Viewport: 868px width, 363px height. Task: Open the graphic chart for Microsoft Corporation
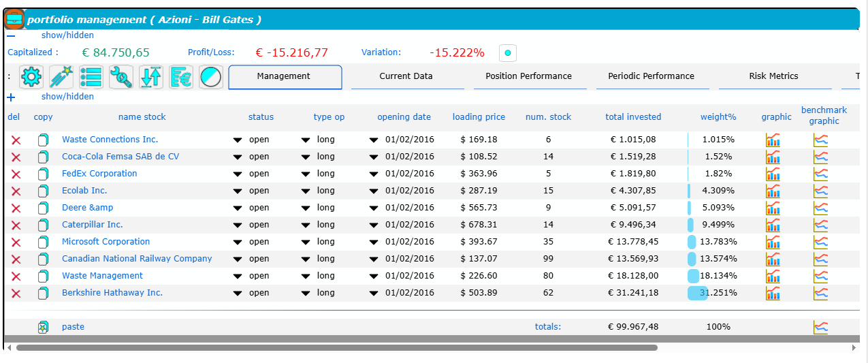coord(773,242)
